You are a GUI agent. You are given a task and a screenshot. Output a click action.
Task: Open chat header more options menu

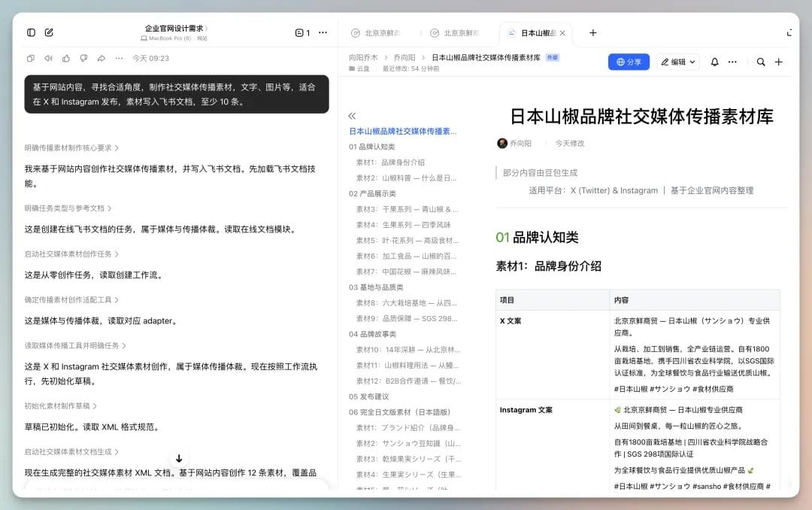[x=323, y=32]
